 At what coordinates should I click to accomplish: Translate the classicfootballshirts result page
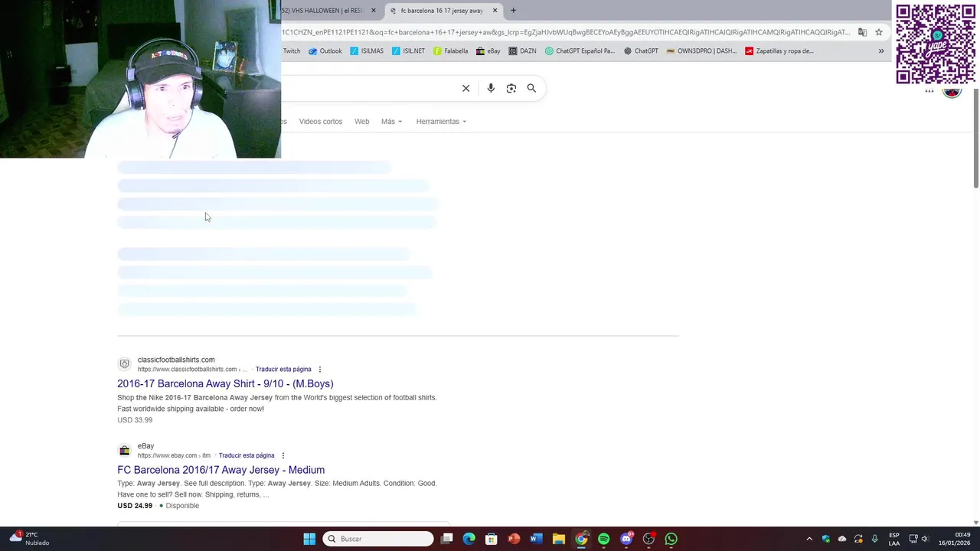tap(283, 370)
